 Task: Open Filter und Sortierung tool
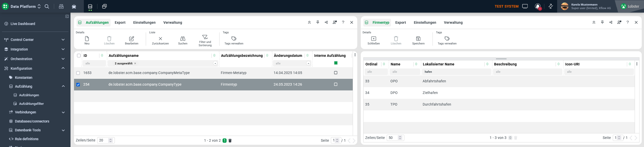(205, 37)
